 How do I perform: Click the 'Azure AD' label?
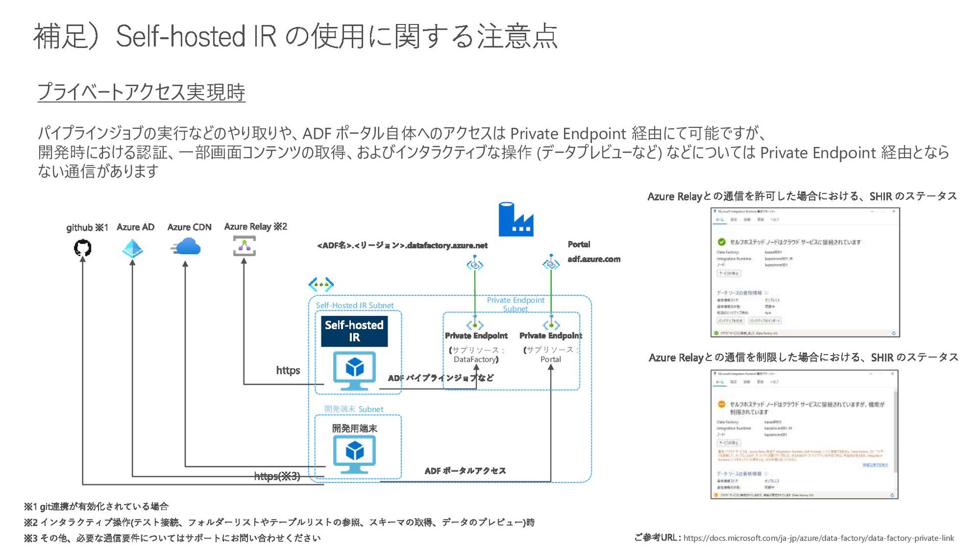(135, 227)
